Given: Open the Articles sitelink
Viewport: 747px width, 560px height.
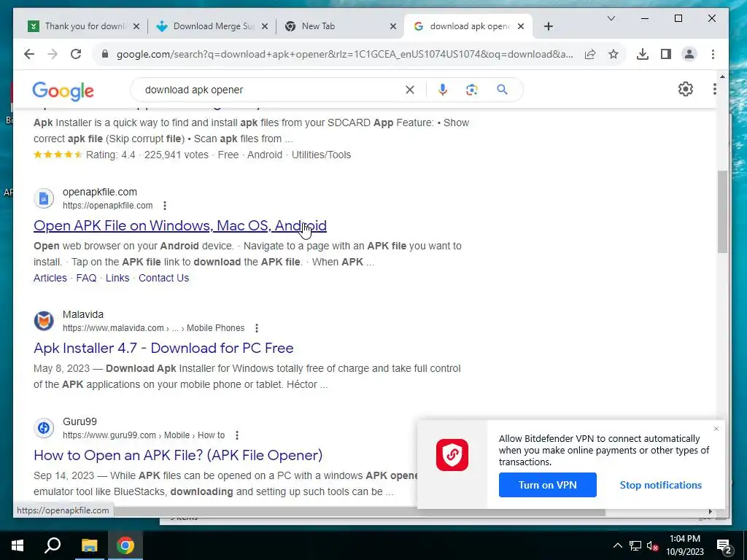Looking at the screenshot, I should tap(50, 278).
